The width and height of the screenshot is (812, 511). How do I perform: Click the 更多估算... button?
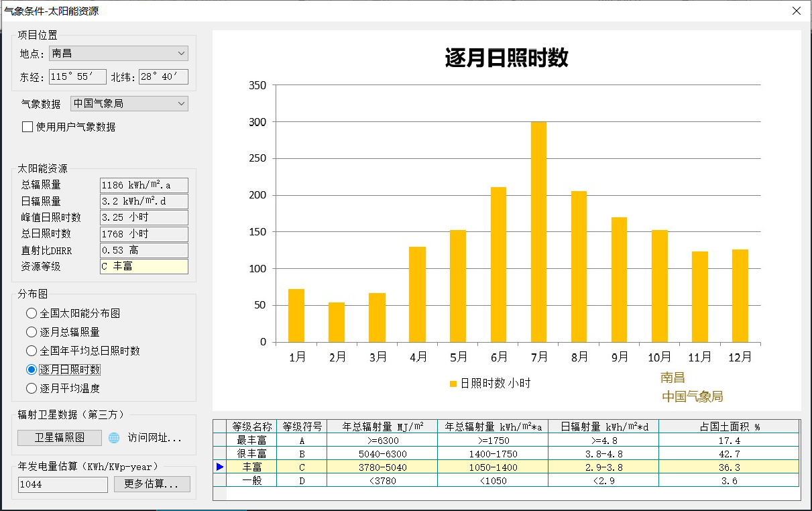[x=152, y=484]
